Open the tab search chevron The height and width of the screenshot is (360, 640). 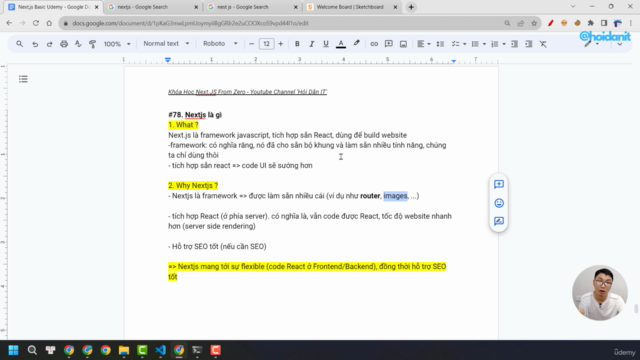(x=573, y=7)
